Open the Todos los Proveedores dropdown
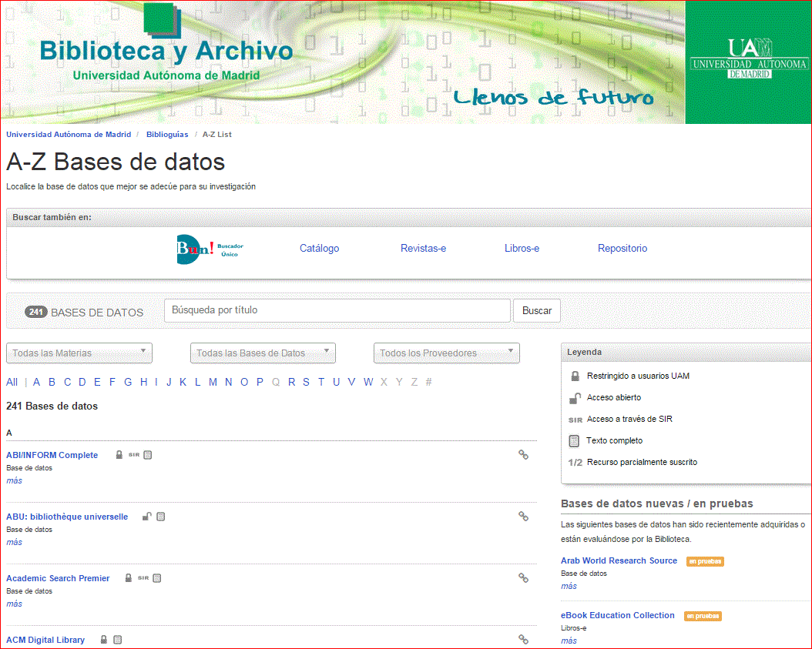Screen dimensions: 812x649 pos(446,353)
